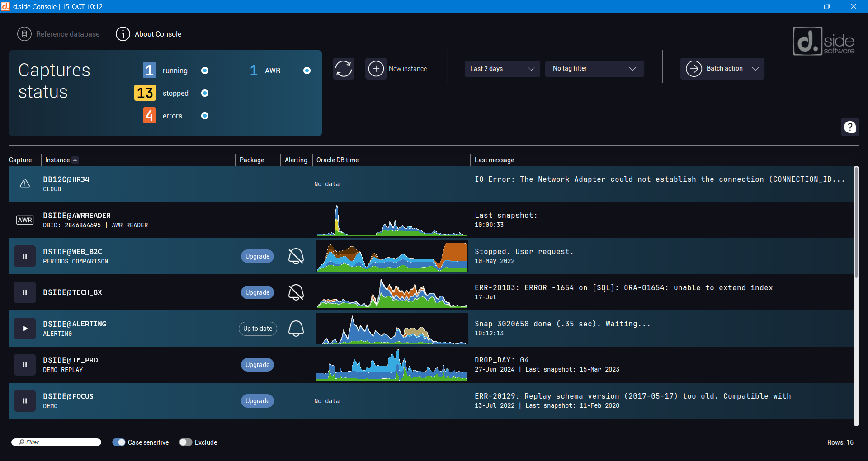Click Up to date button for DSIDE@ALERTING

click(x=258, y=329)
